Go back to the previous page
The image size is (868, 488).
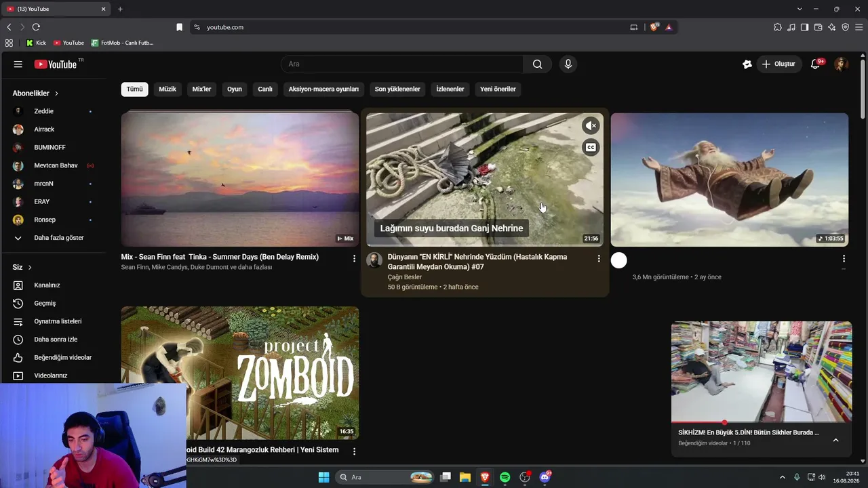coord(9,27)
